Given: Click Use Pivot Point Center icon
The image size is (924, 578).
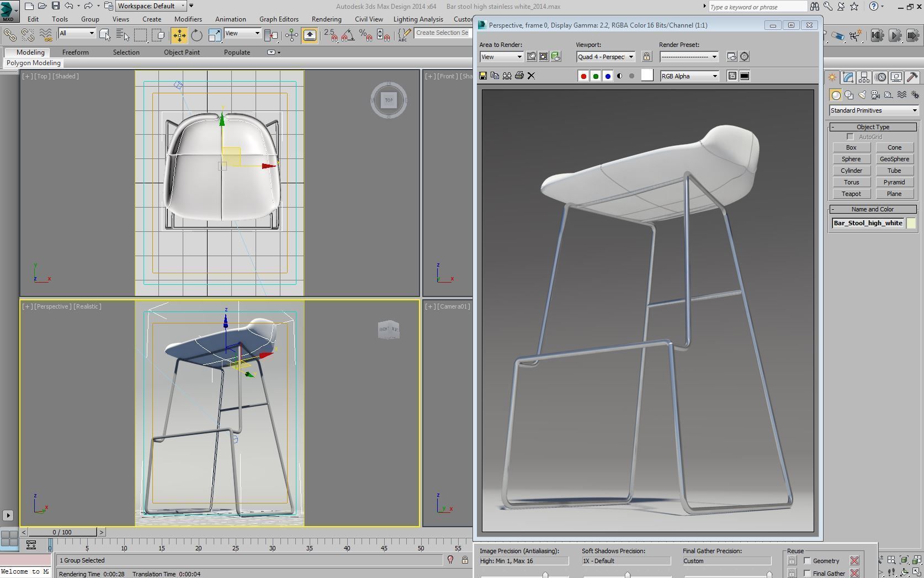Looking at the screenshot, I should [271, 35].
